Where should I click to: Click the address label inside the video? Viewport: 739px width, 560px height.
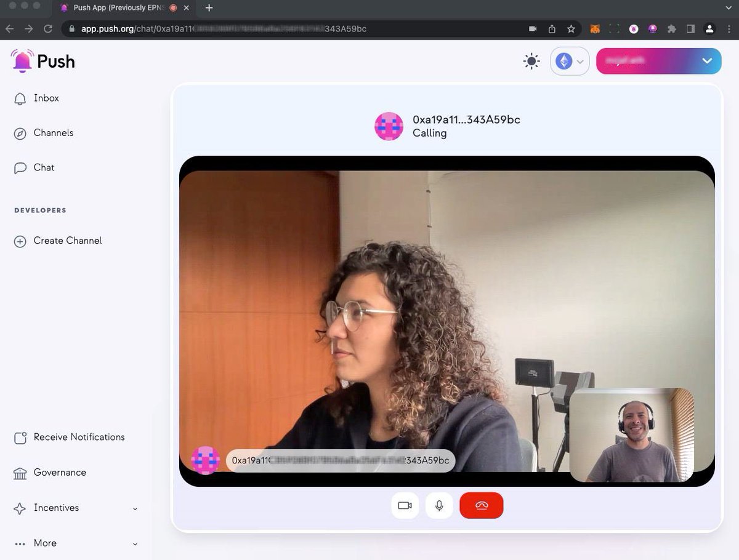tap(341, 460)
